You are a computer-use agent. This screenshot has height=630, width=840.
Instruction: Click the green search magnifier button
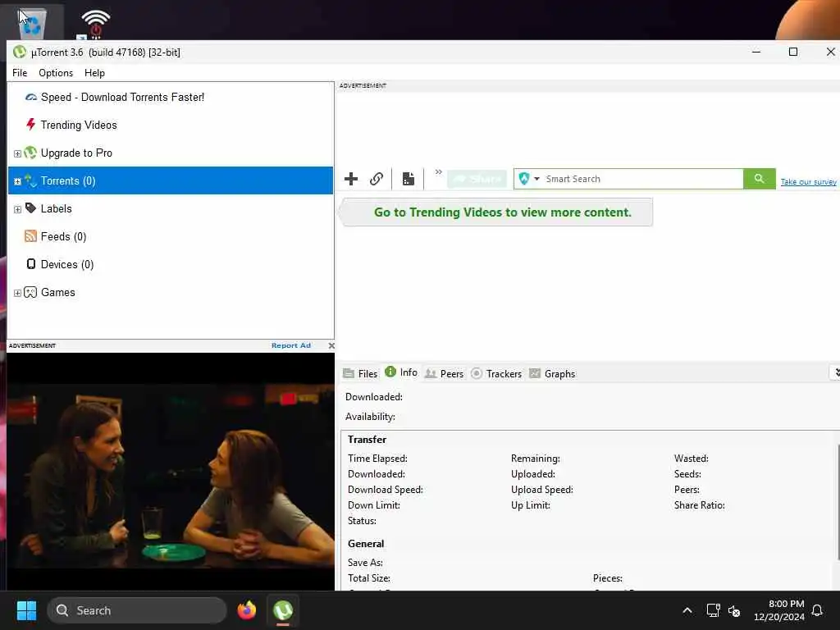[x=759, y=179]
